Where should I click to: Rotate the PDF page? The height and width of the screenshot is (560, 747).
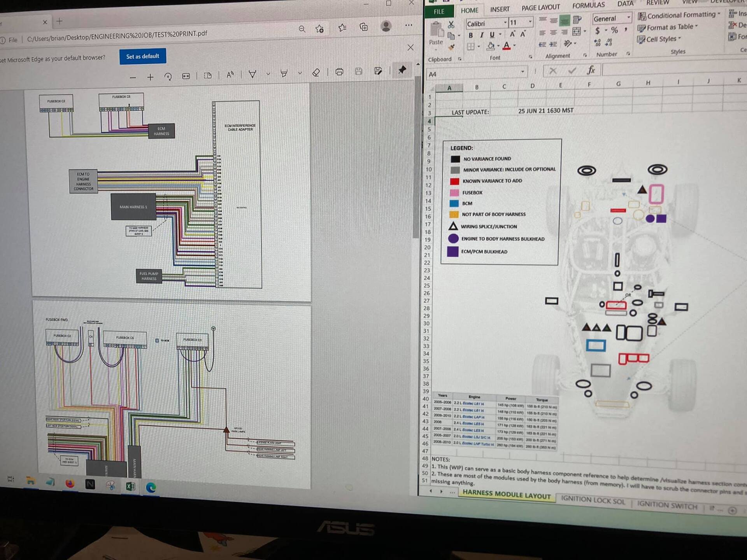pyautogui.click(x=168, y=76)
